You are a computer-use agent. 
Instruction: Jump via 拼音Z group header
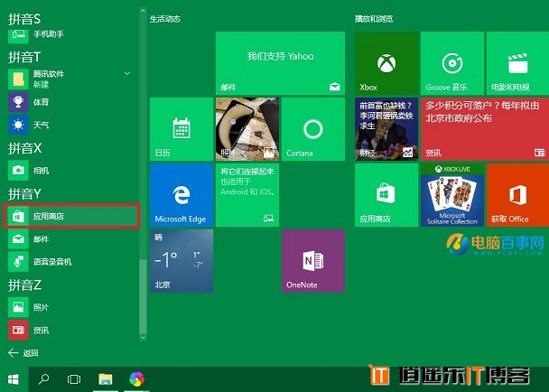click(24, 285)
